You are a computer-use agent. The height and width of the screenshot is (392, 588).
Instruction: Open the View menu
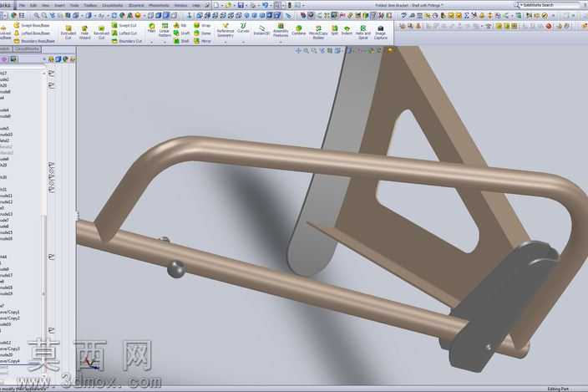45,5
